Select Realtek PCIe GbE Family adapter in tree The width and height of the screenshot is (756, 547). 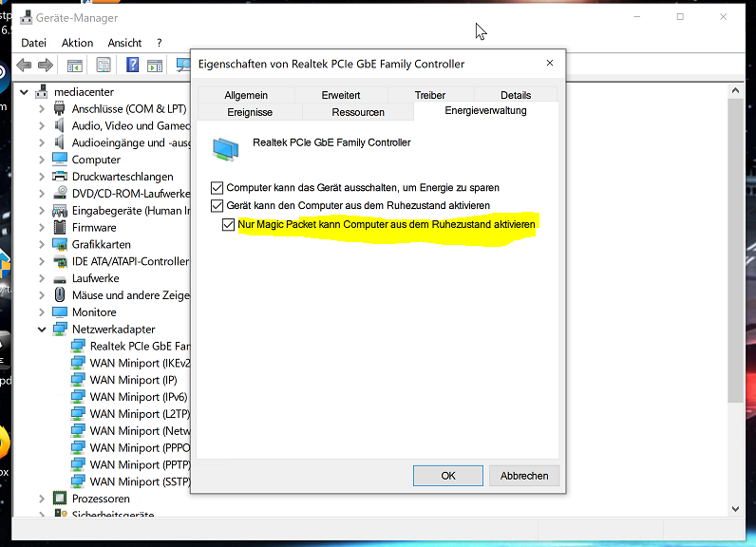(x=140, y=346)
